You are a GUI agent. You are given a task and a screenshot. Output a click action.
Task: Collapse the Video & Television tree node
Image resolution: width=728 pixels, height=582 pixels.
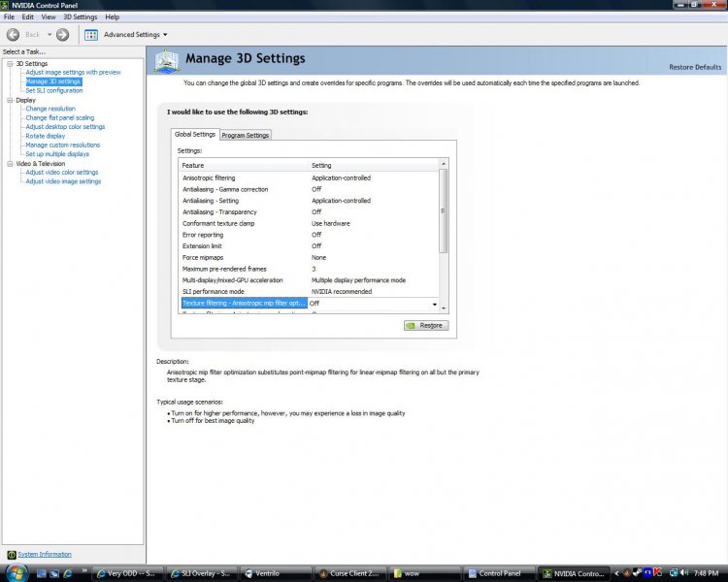(10, 164)
